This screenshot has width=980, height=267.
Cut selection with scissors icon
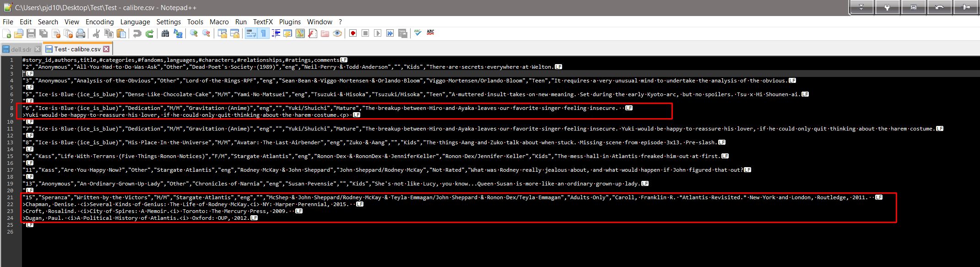click(96, 33)
